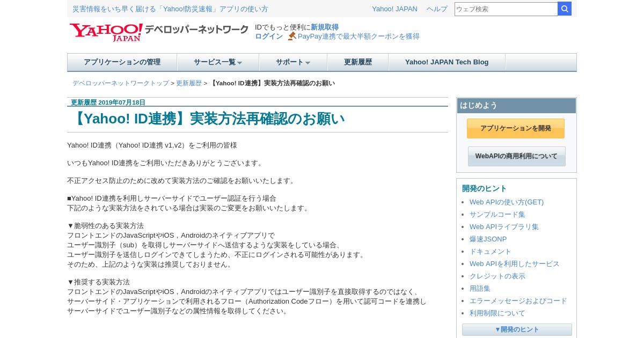The width and height of the screenshot is (644, 338).
Task: Click the web search magnifier button
Action: click(x=565, y=9)
